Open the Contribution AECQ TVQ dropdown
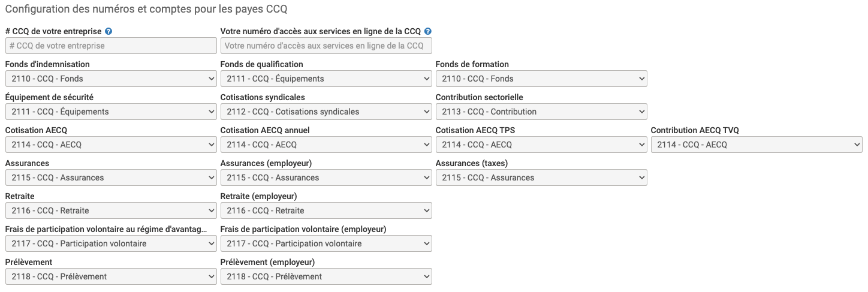 (x=757, y=145)
